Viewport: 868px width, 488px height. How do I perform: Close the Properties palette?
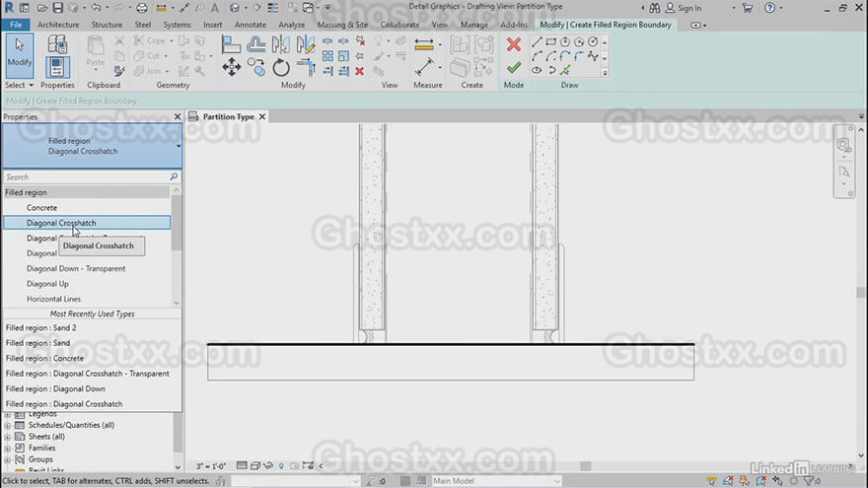click(x=178, y=116)
